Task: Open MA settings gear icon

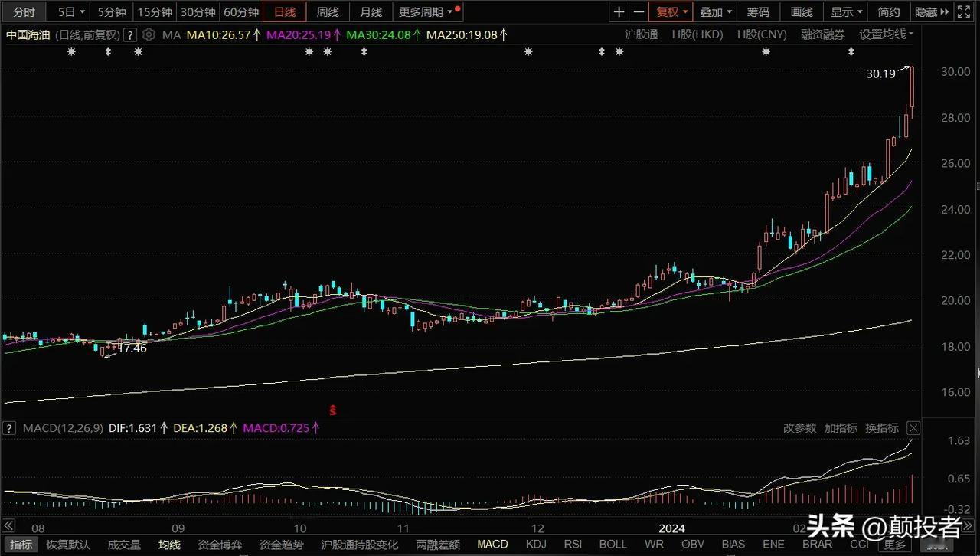Action: coord(149,34)
